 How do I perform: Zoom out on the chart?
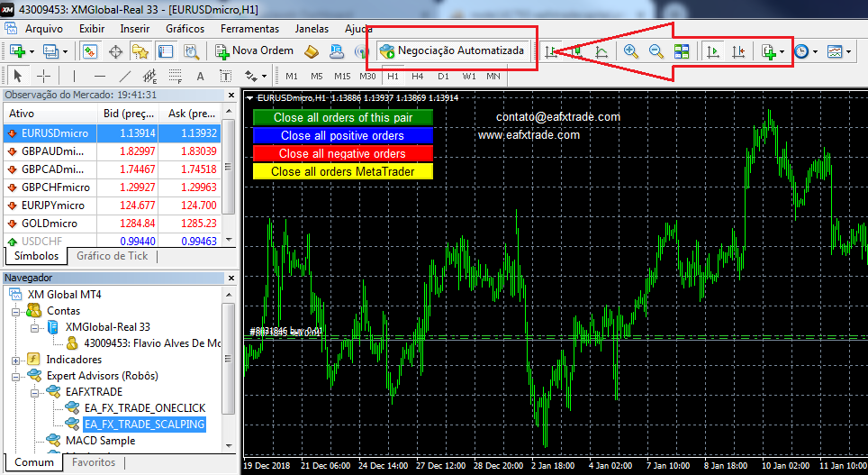(x=656, y=51)
